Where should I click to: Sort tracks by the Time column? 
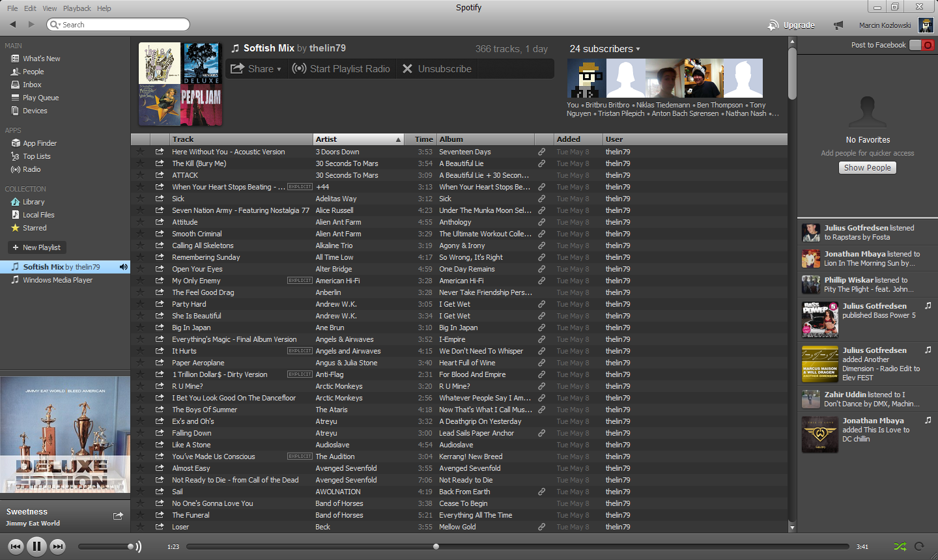click(x=421, y=139)
